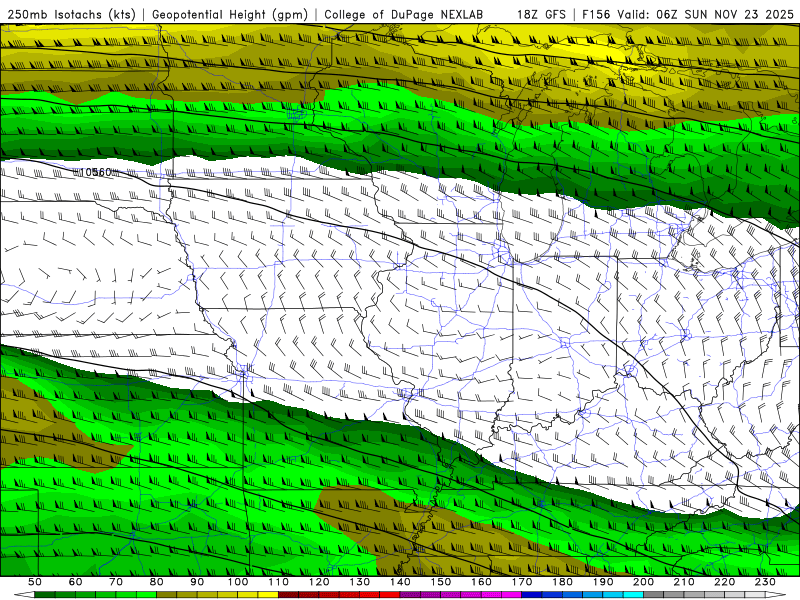This screenshot has height=600, width=800.
Task: Click the dark blue swatch in the legend bar
Action: click(532, 594)
